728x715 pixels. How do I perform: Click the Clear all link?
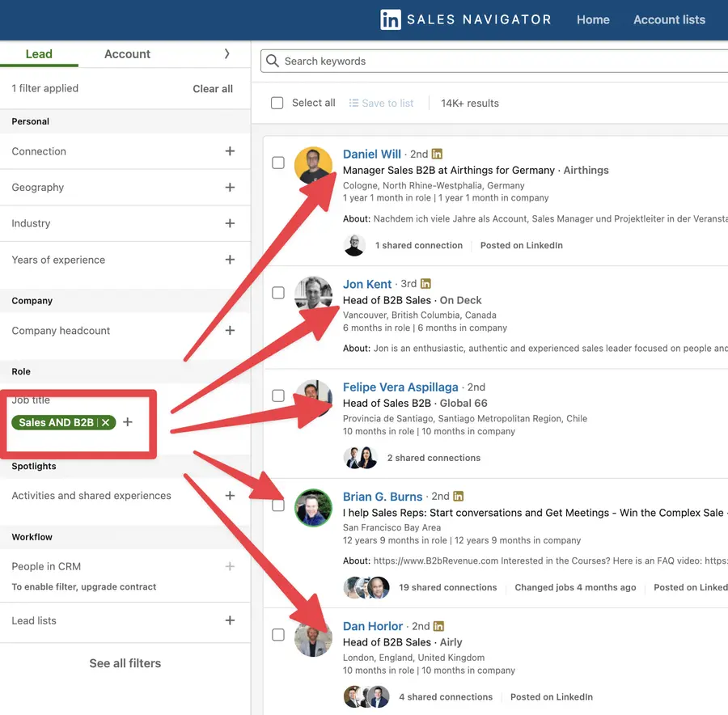click(x=213, y=88)
